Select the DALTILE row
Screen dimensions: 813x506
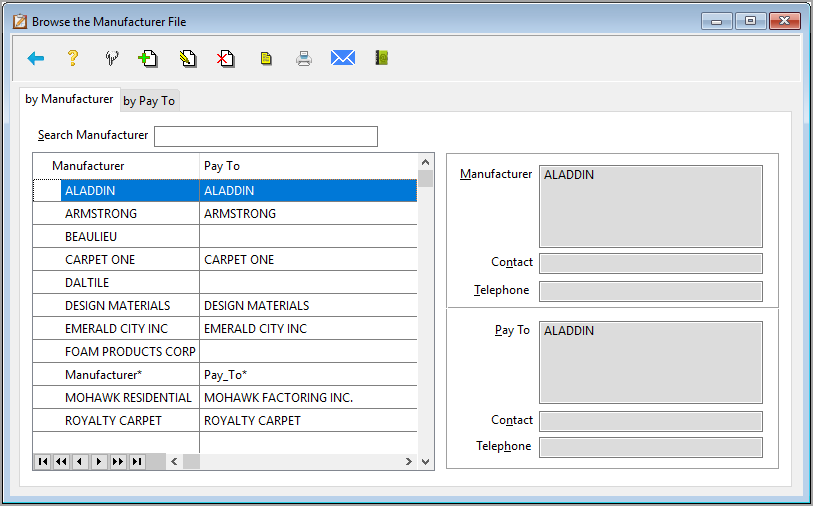click(x=225, y=283)
